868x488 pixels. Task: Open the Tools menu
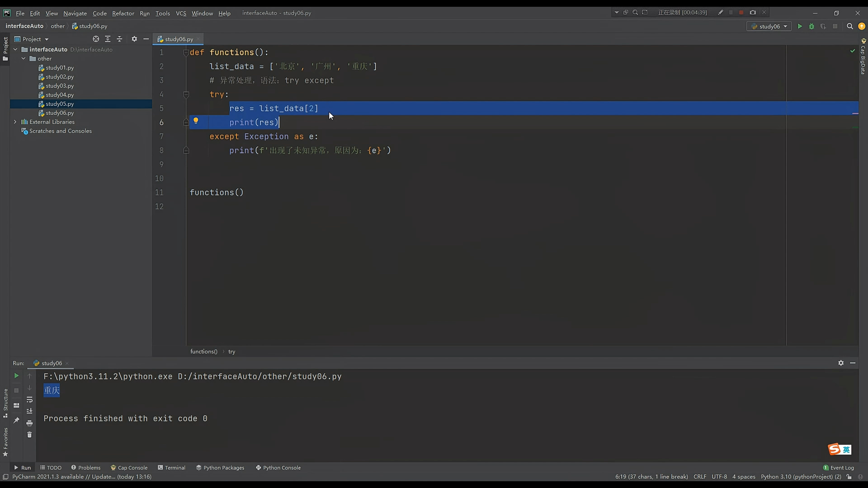point(163,13)
